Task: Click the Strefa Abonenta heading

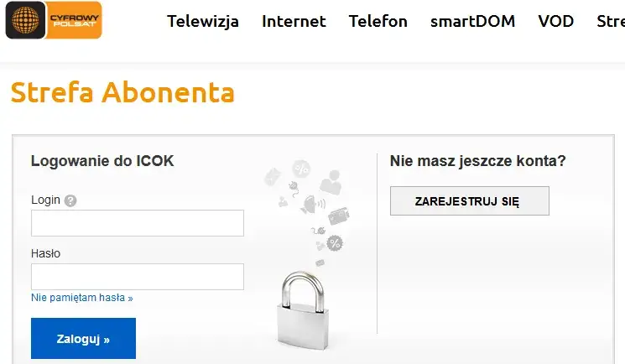Action: point(122,92)
